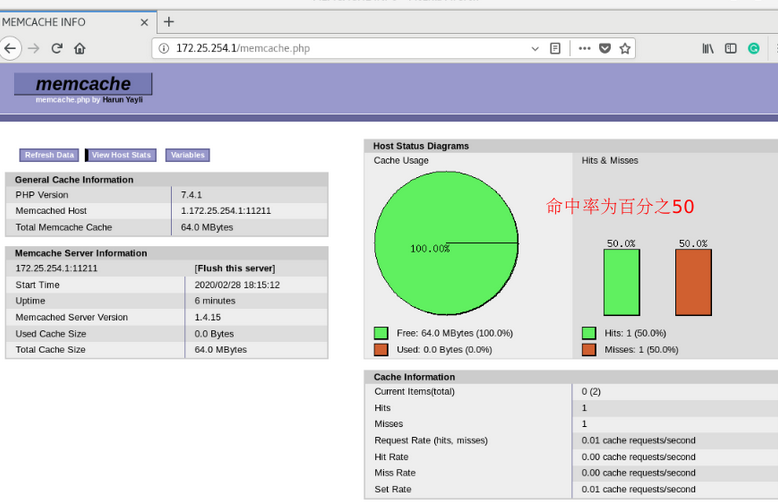Reload the memcache.php page
The height and width of the screenshot is (502, 778).
57,49
